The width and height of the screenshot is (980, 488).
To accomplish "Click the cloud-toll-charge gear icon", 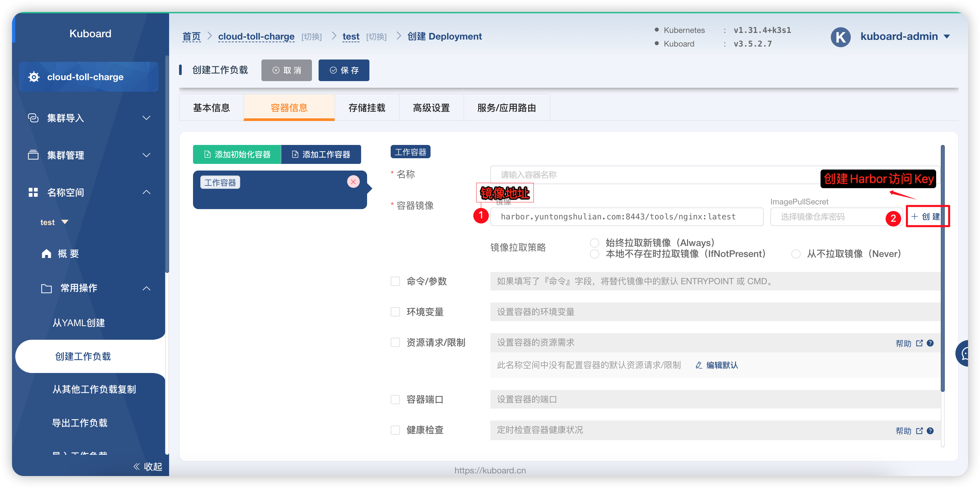I will tap(34, 77).
